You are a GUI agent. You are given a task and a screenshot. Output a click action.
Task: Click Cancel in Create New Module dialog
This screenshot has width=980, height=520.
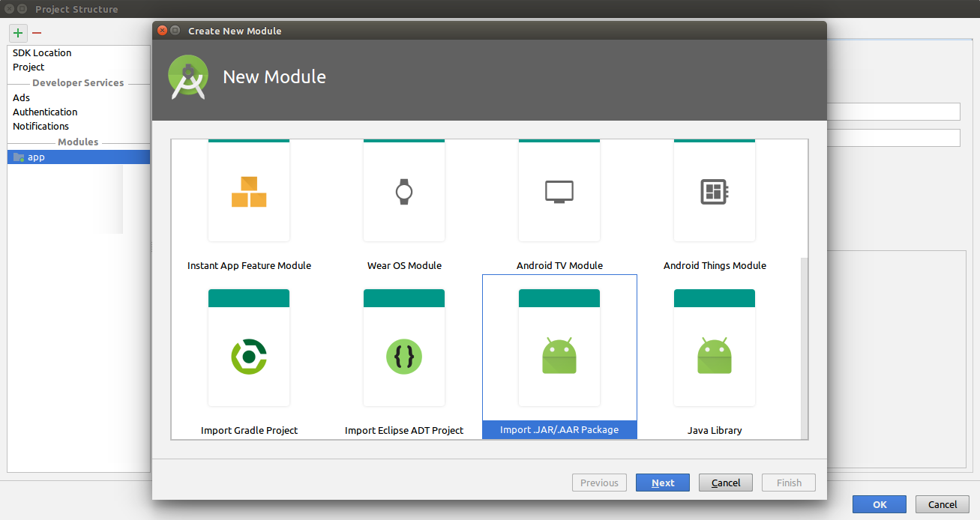coord(726,483)
